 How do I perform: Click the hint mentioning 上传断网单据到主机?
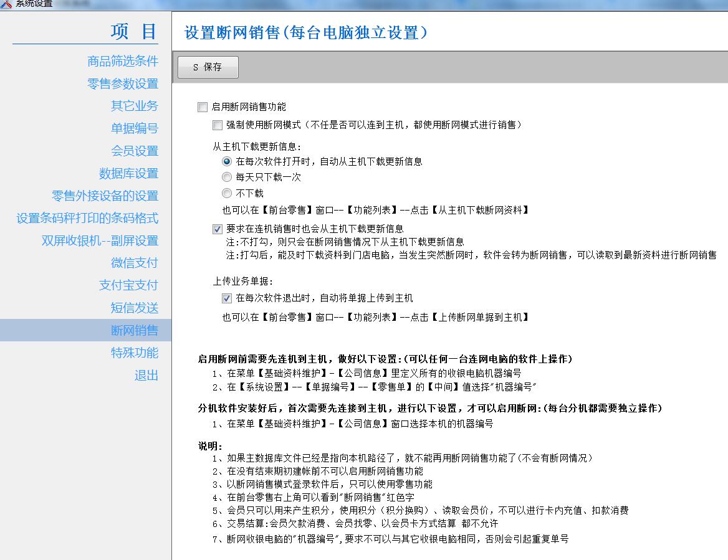click(x=375, y=317)
